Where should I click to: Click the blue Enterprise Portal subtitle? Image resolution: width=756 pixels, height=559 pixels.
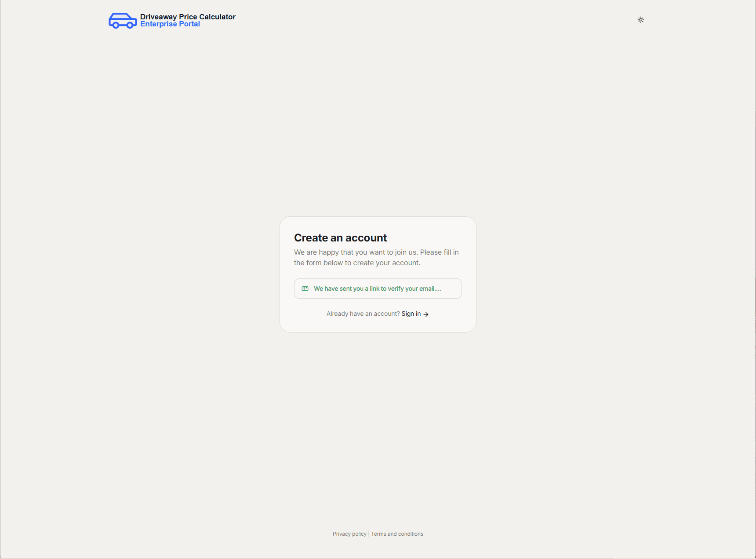[170, 24]
